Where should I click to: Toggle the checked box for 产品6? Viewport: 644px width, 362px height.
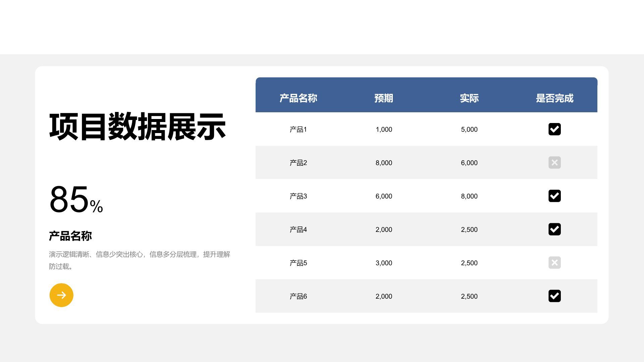(554, 296)
